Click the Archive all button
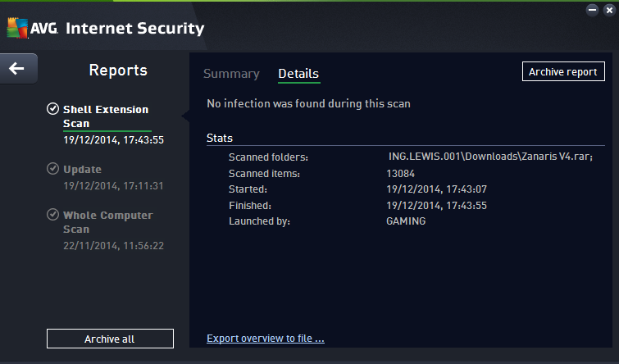 (110, 339)
